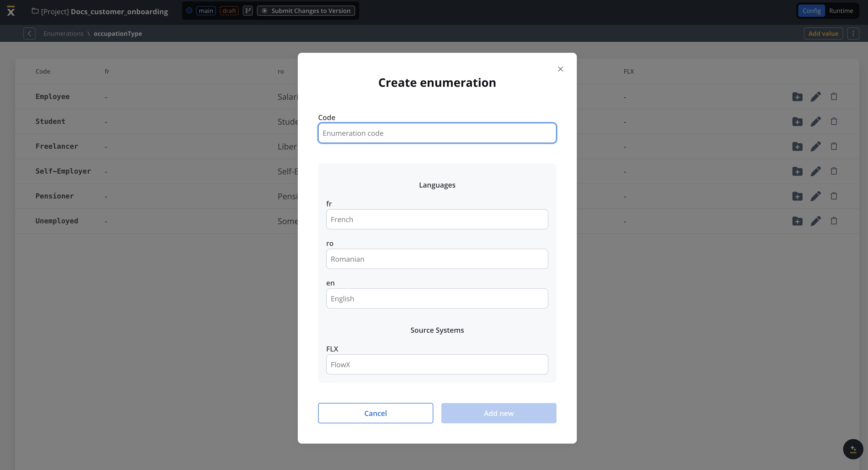Click the fr column header
This screenshot has width=868, height=470.
tap(107, 72)
